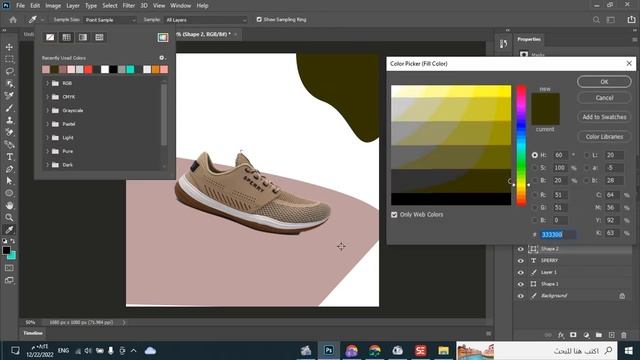Select the H hue radio button
Screen dimensions: 640x360
(x=535, y=155)
